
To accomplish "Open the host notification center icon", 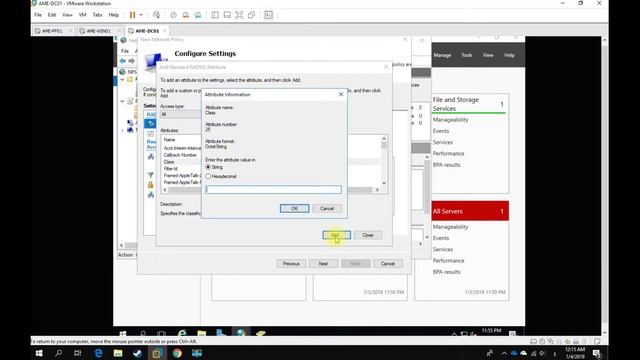I will click(597, 353).
